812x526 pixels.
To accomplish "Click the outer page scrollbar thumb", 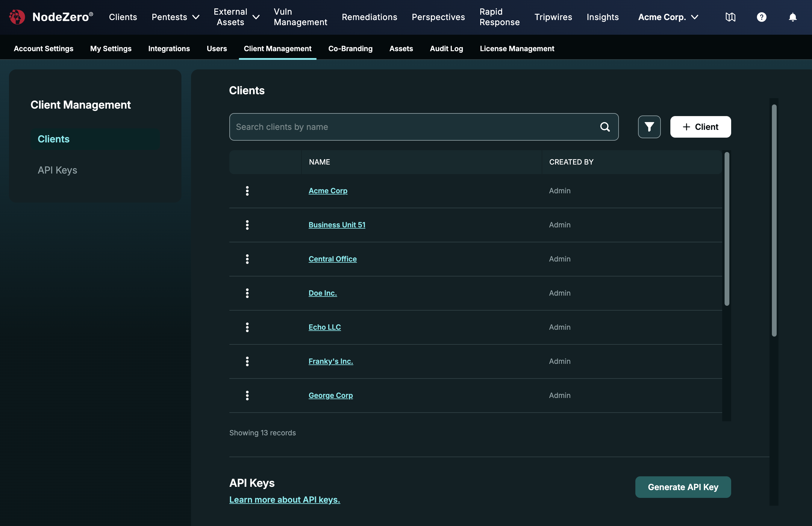I will (774, 221).
